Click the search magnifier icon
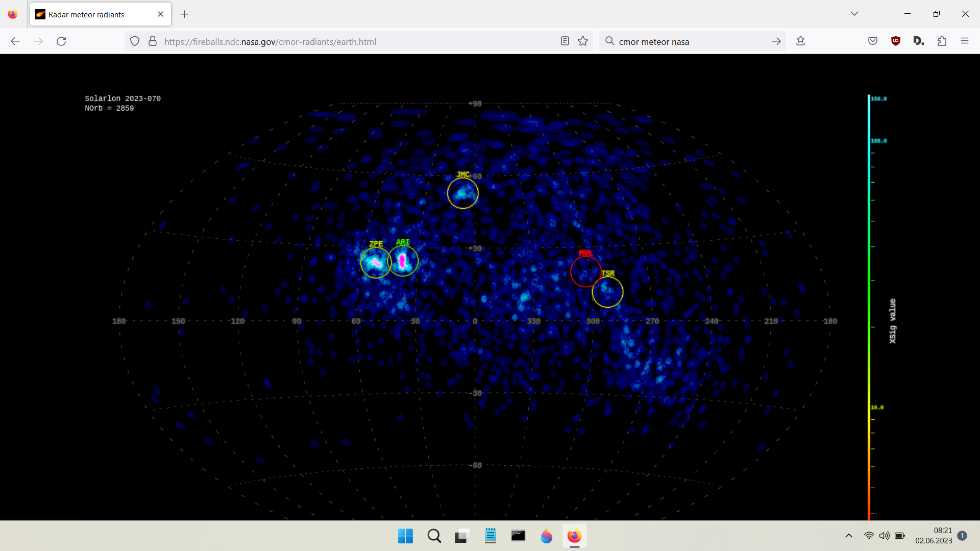 tap(609, 41)
